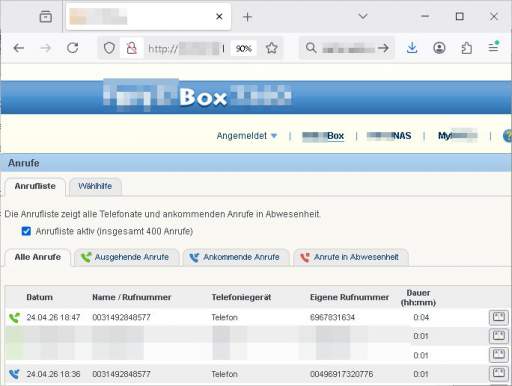Open the Box link in the header

(323, 136)
